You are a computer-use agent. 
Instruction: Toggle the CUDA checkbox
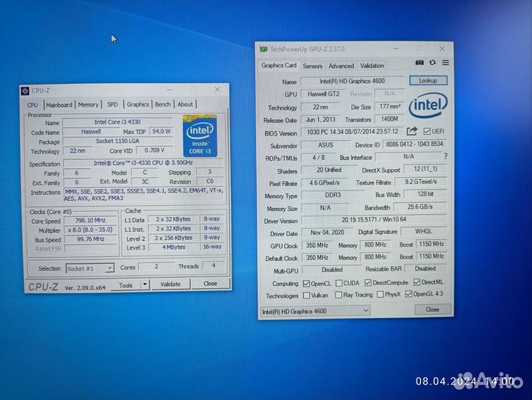339,283
